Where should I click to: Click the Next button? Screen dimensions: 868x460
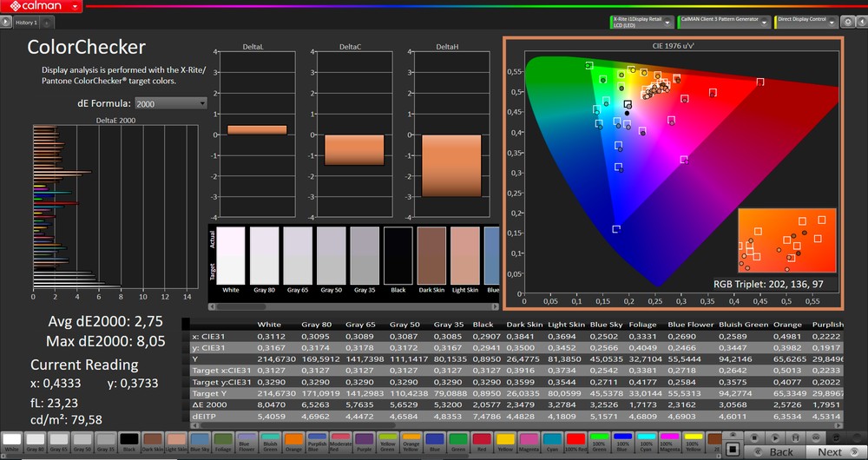pyautogui.click(x=829, y=451)
